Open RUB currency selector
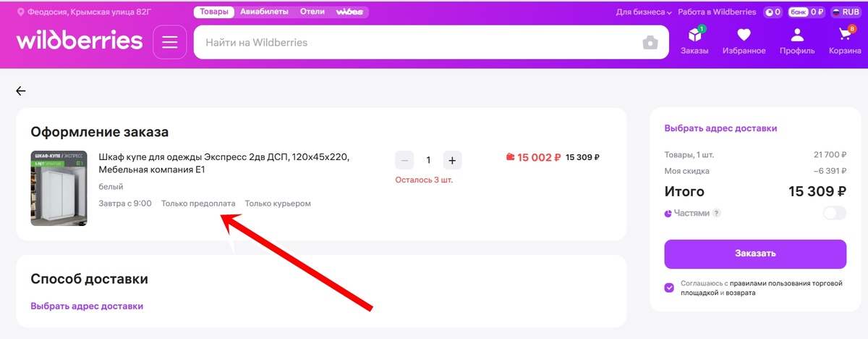 pos(846,12)
